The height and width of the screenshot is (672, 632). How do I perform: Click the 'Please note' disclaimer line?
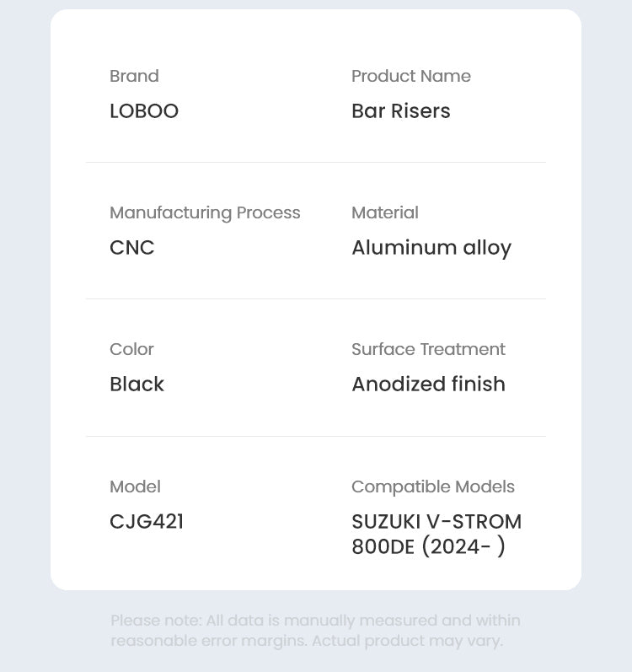coord(315,621)
